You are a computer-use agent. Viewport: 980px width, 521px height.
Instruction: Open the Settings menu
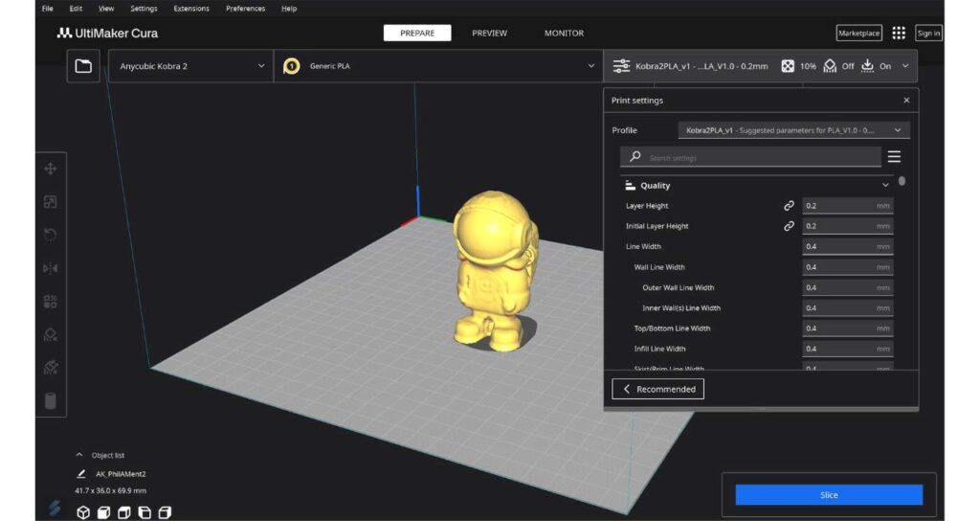point(144,9)
